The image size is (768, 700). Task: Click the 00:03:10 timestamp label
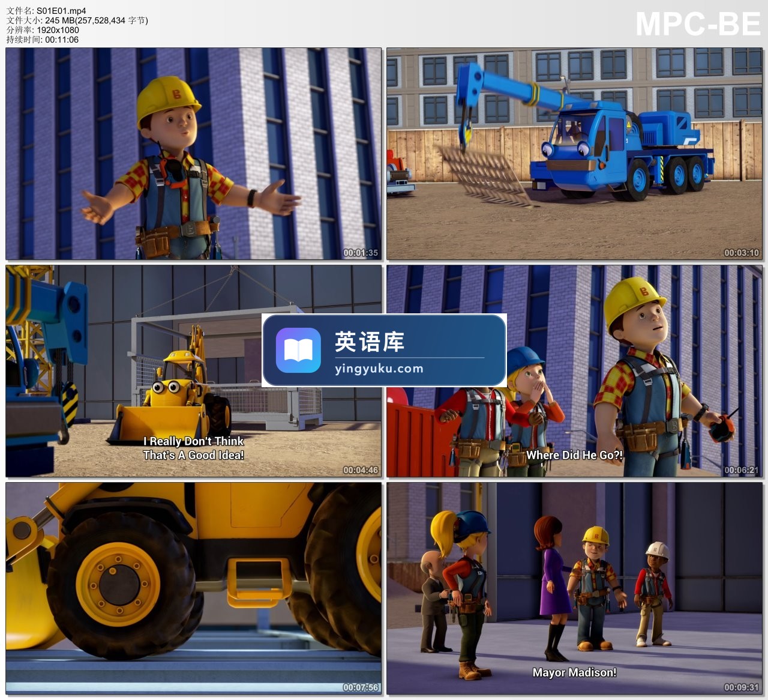click(x=742, y=253)
